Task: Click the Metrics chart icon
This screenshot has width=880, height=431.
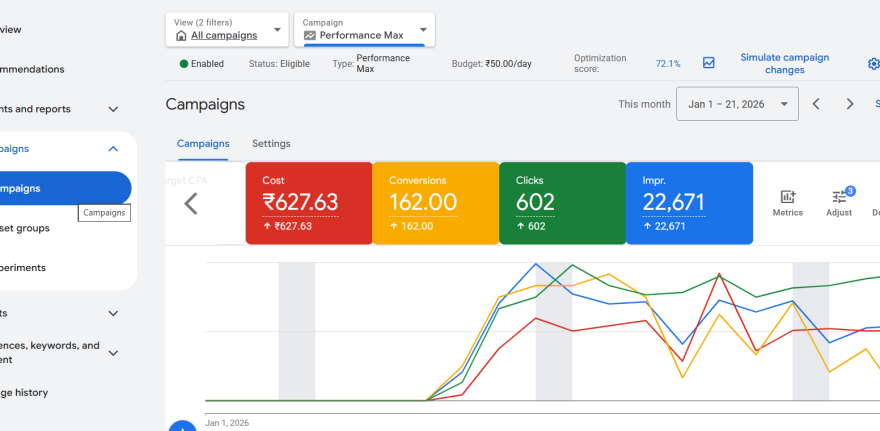Action: [787, 198]
